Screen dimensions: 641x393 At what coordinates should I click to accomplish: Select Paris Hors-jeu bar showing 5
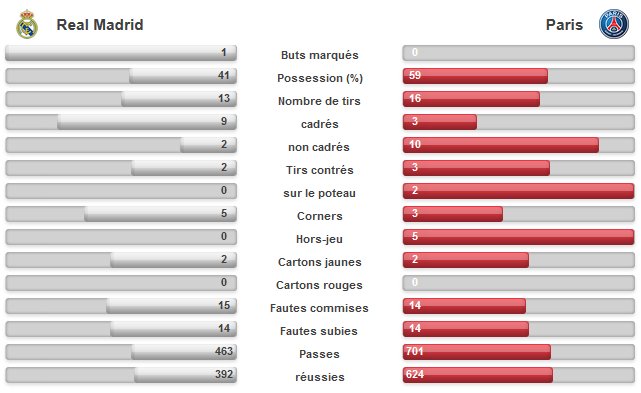pos(518,237)
